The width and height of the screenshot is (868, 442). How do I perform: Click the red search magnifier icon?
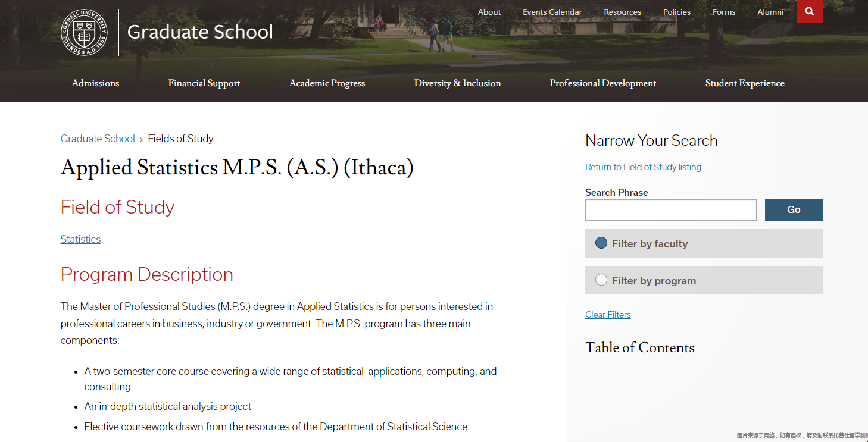[x=809, y=11]
